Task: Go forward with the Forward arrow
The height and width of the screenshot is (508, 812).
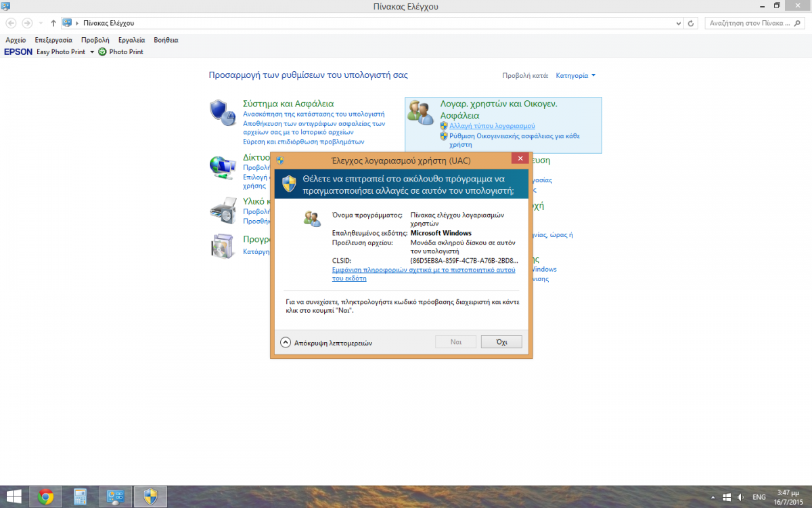Action: [27, 23]
